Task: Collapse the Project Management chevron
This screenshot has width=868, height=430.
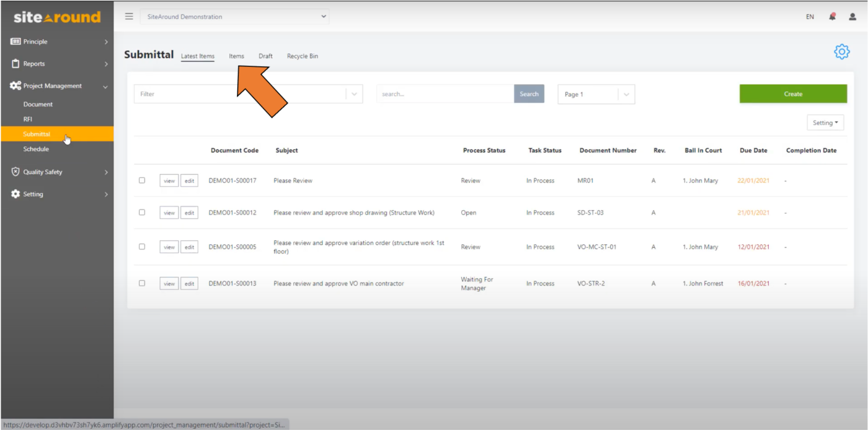Action: (105, 87)
